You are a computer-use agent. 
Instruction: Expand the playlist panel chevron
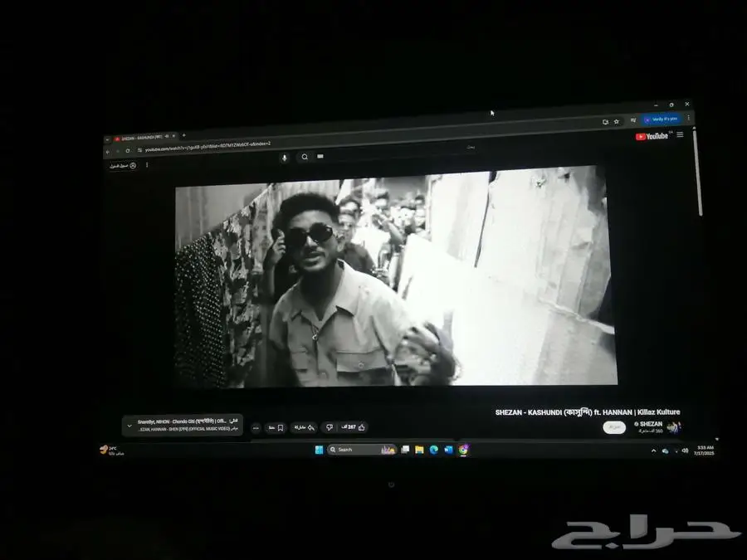click(x=129, y=426)
